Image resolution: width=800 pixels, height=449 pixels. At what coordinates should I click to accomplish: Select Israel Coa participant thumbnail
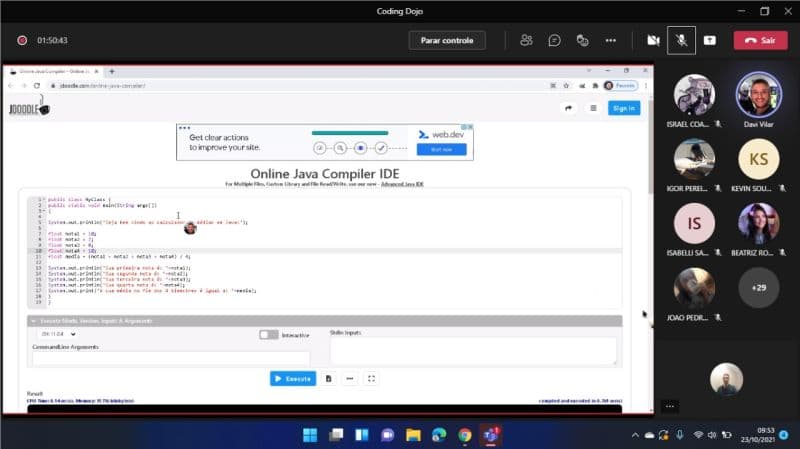pyautogui.click(x=694, y=95)
